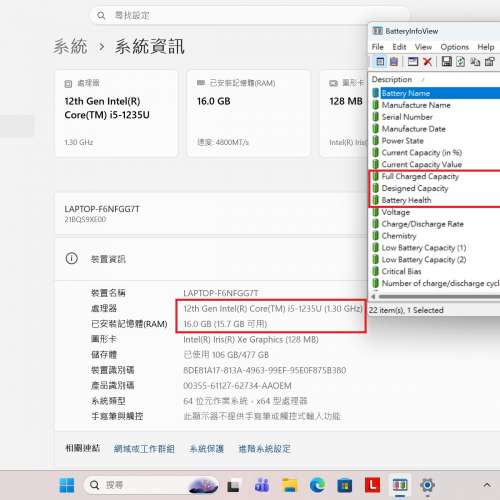Select the Battery Health row
This screenshot has width=500, height=500.
(x=436, y=200)
